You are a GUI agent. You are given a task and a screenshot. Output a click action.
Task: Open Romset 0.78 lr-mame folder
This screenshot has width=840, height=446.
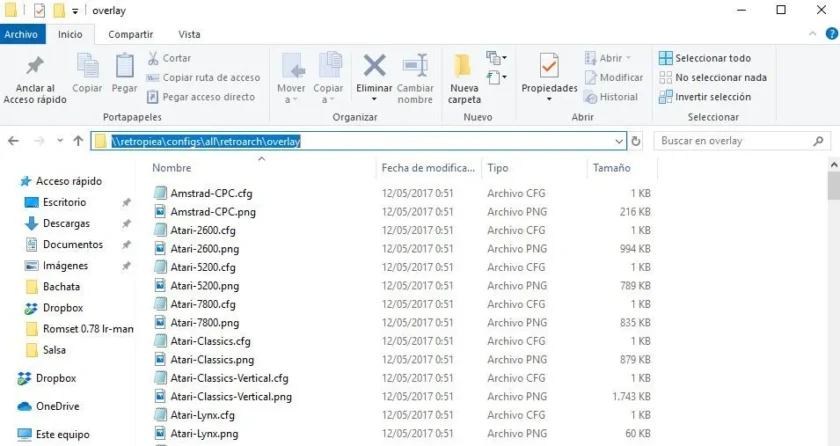tap(79, 329)
